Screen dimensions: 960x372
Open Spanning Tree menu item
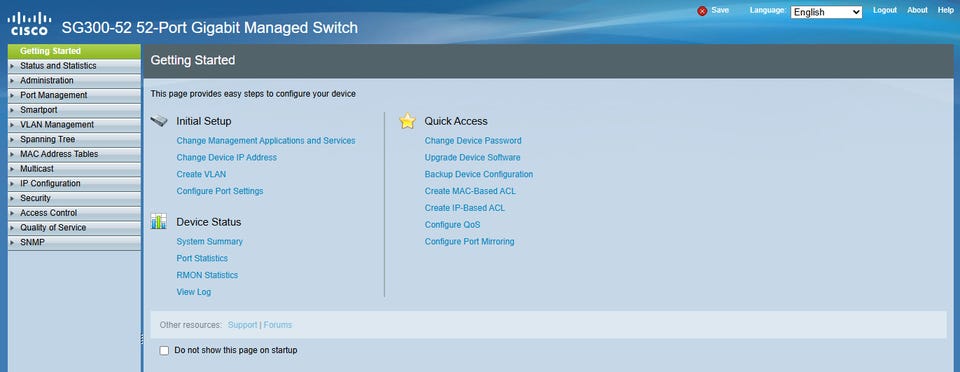click(x=74, y=139)
